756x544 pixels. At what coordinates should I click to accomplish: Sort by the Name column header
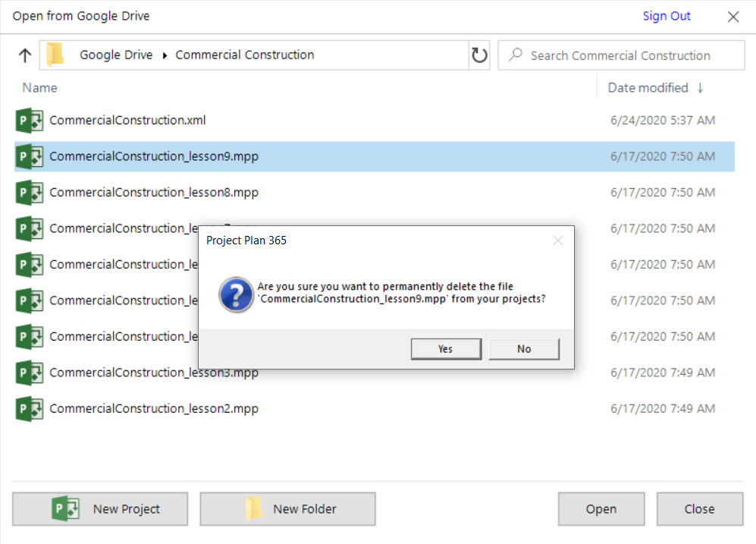(x=39, y=88)
